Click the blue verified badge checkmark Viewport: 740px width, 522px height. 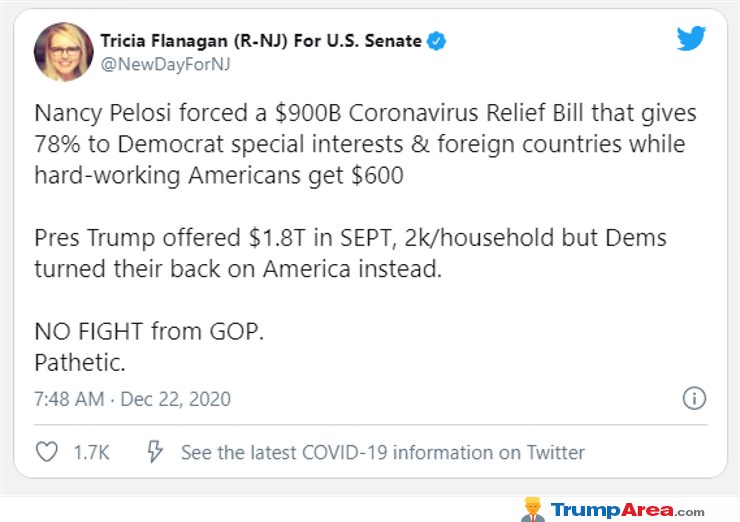[436, 41]
